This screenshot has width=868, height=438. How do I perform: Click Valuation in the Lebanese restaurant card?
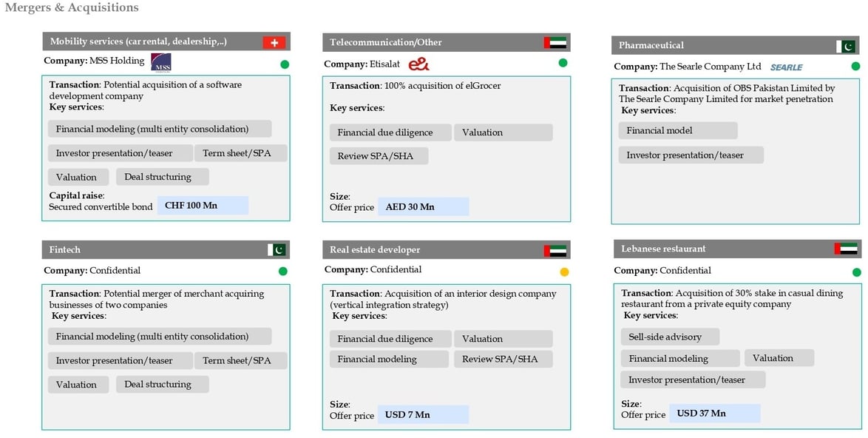779,357
